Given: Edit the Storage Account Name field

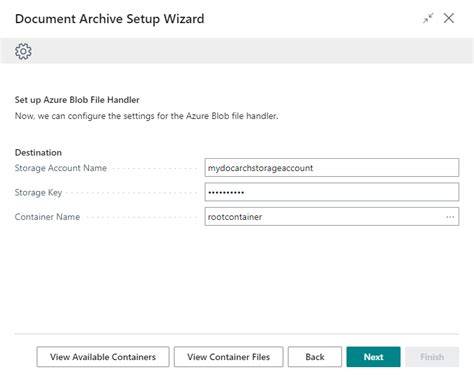Looking at the screenshot, I should [x=332, y=168].
